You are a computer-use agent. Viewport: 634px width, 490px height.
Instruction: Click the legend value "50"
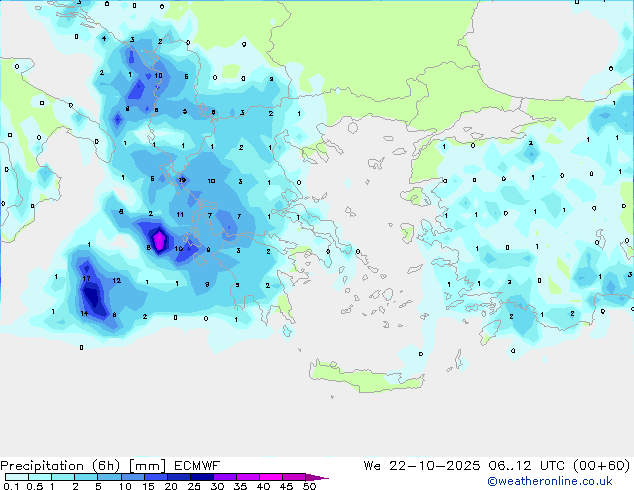pos(310,486)
